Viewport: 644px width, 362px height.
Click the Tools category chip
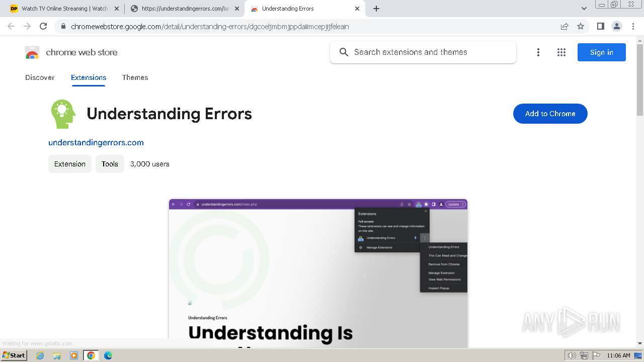point(110,164)
